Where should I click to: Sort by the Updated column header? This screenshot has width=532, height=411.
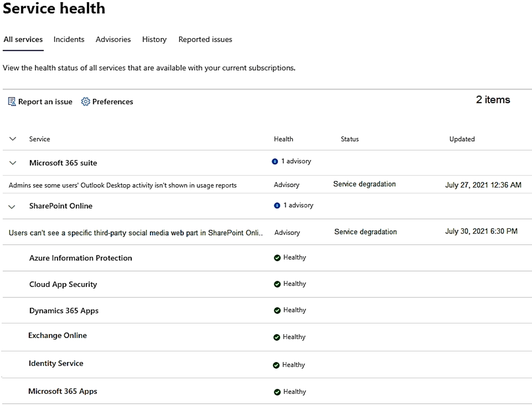coord(462,139)
